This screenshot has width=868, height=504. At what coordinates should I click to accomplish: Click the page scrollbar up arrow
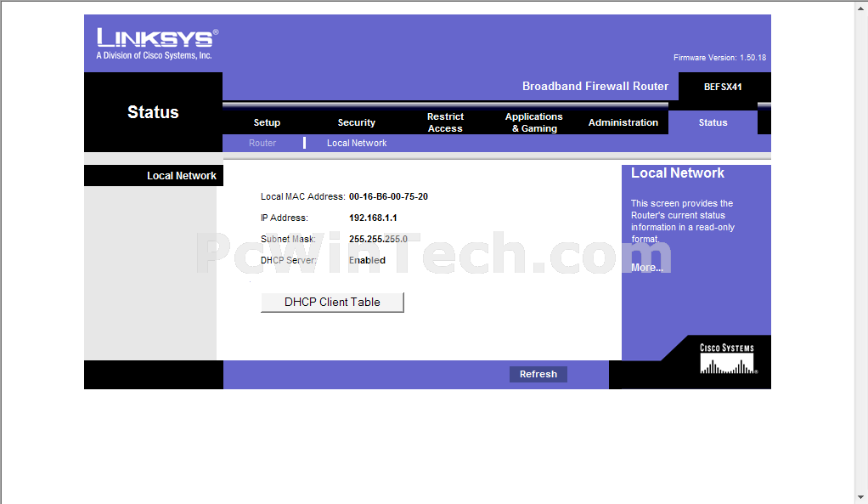[861, 7]
